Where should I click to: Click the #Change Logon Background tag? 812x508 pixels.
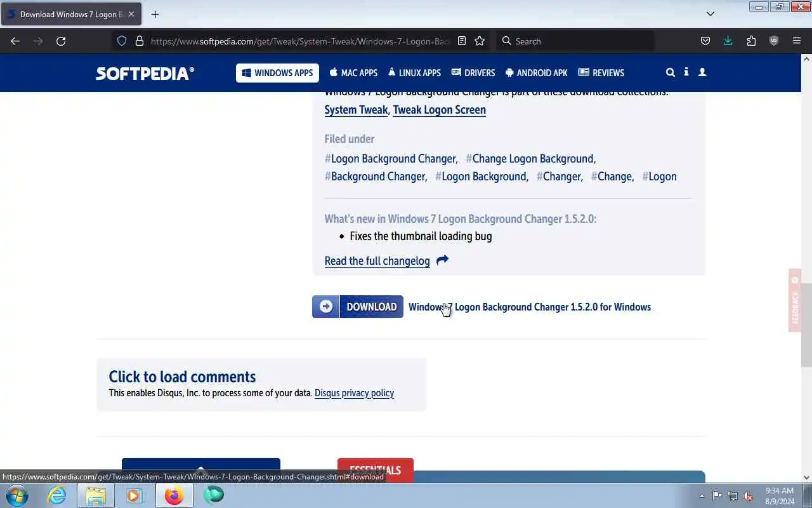(x=530, y=159)
